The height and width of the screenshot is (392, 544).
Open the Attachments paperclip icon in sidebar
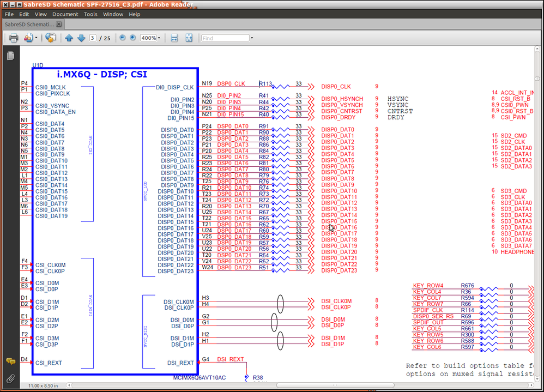coord(11,378)
